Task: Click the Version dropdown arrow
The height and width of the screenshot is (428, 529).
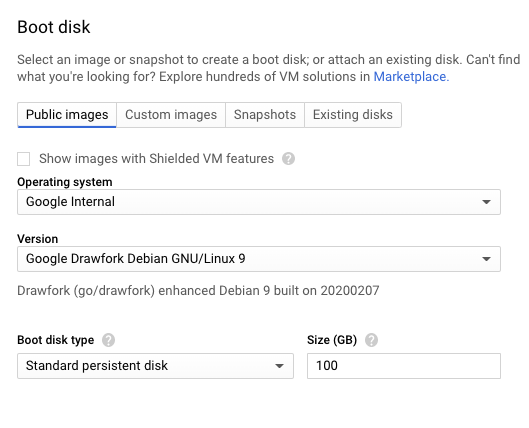Action: tap(486, 259)
